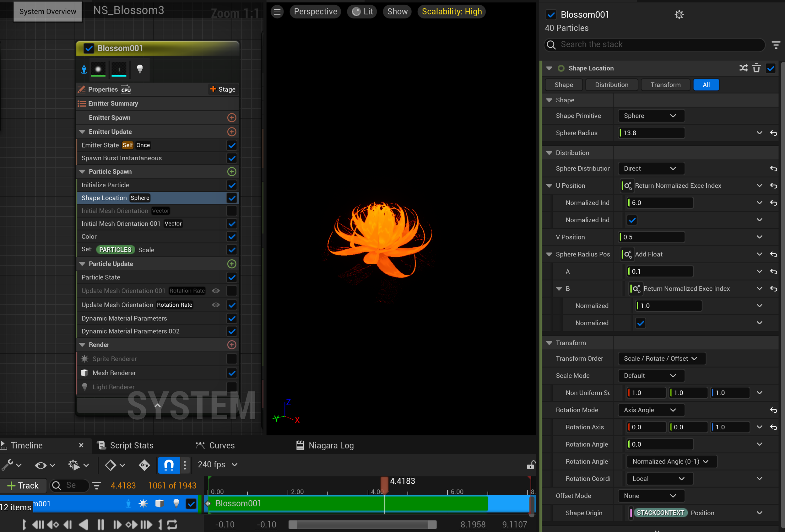The image size is (785, 532).
Task: Toggle eye icon on Update Mesh Orientation 001
Action: [216, 291]
